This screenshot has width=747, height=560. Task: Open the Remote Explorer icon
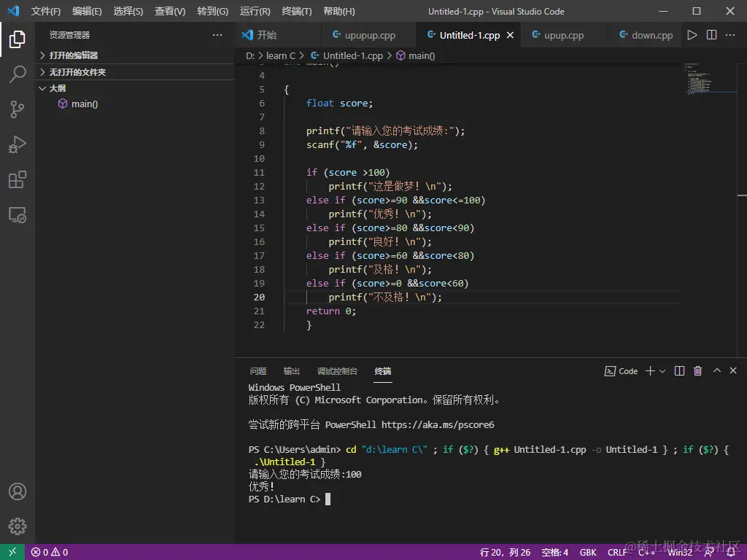coord(18,215)
